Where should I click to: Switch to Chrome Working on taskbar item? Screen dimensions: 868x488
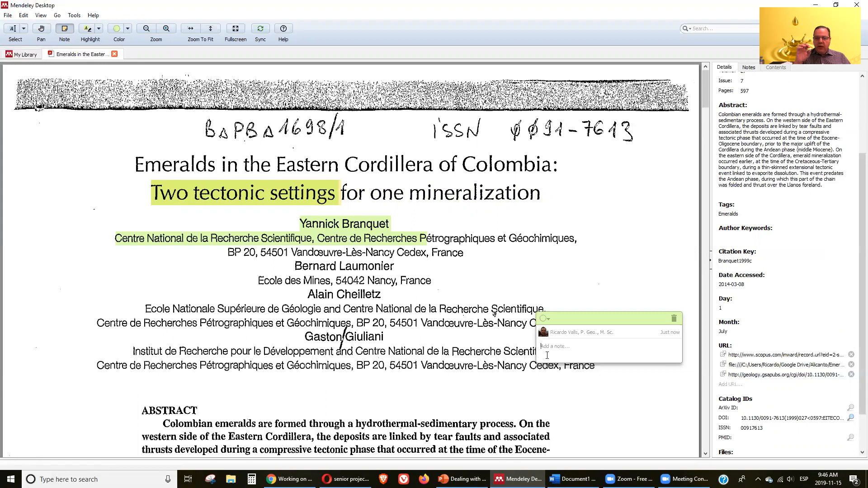click(x=289, y=479)
